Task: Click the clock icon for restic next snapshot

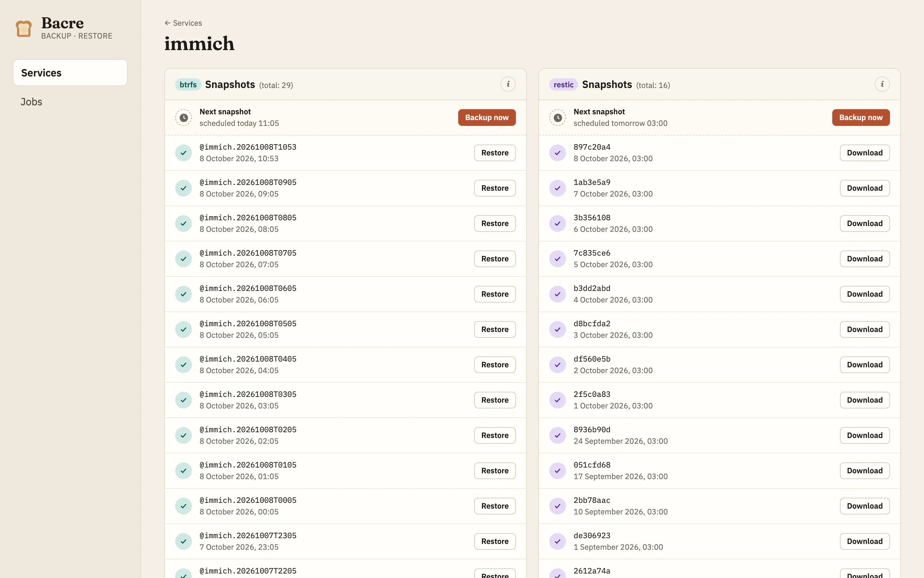Action: (558, 117)
